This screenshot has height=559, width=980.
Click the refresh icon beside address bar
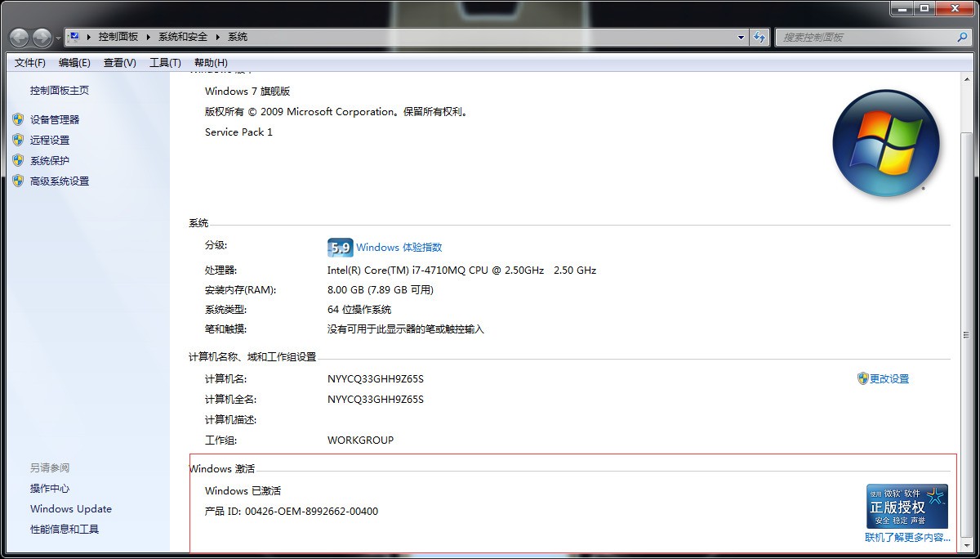tap(759, 37)
